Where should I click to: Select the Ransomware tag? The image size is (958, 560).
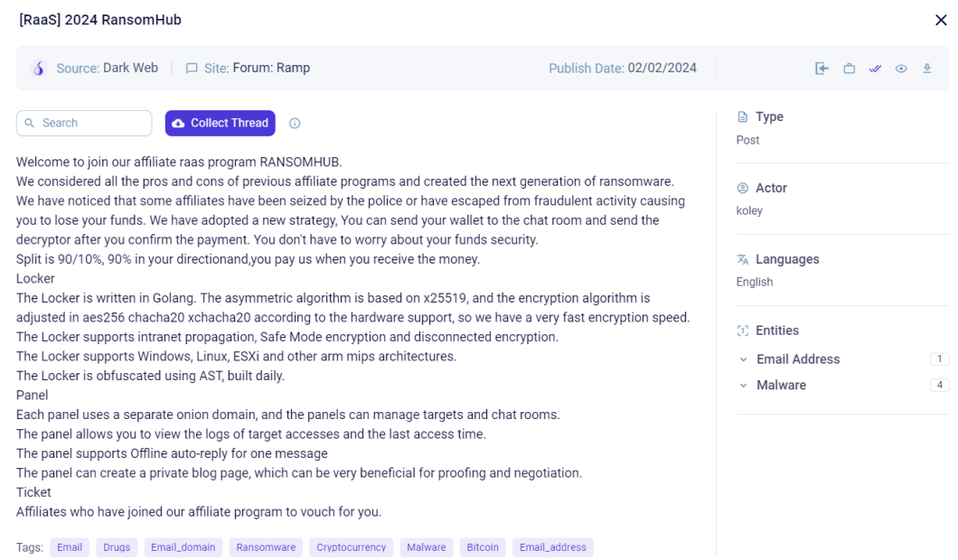click(266, 547)
